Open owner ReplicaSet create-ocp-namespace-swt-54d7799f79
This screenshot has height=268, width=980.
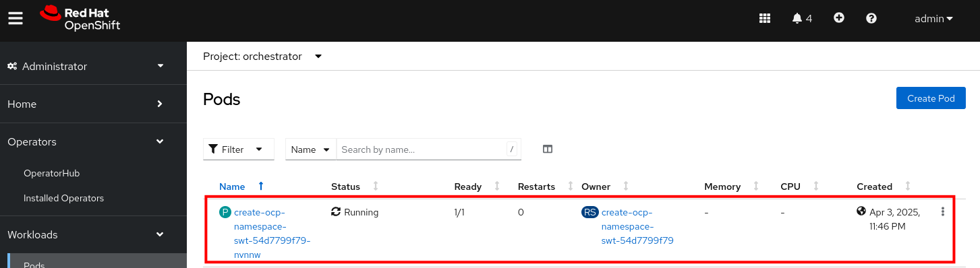[x=637, y=226]
